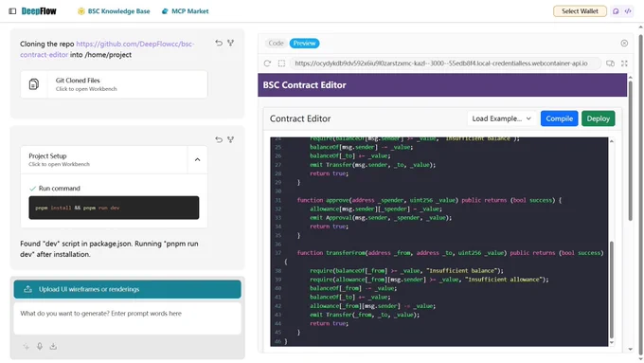Viewport: 644px width, 363px height.
Task: Click the Run command check mark
Action: tap(32, 189)
